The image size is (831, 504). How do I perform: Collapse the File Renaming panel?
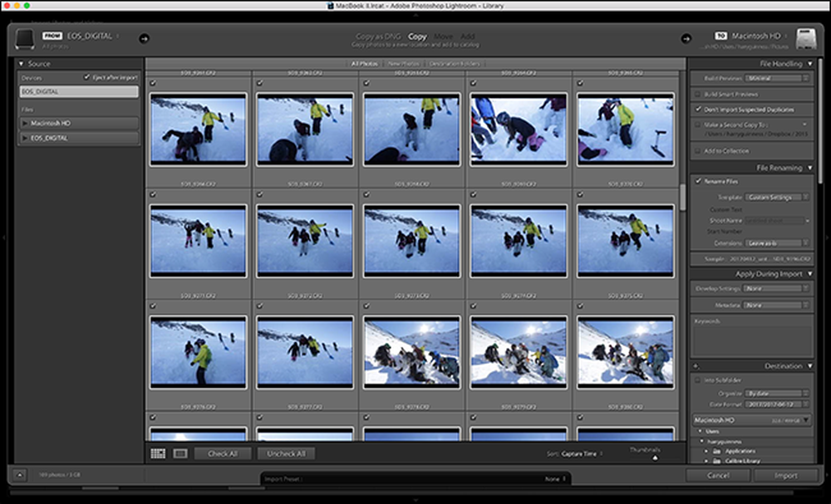809,168
